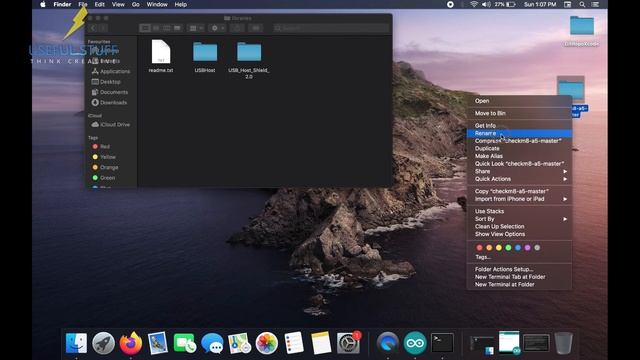
Task: Choose Compress "checkm8-a5-master"
Action: point(519,141)
